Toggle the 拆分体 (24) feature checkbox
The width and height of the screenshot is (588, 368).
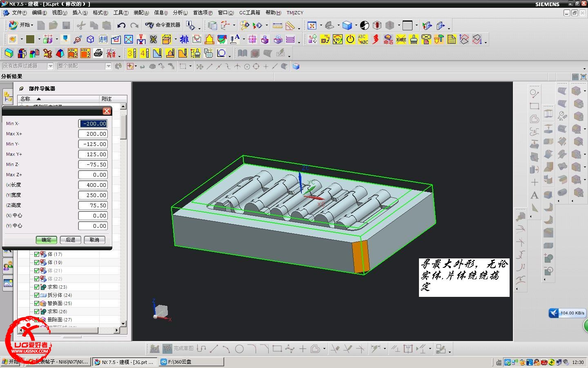(37, 295)
